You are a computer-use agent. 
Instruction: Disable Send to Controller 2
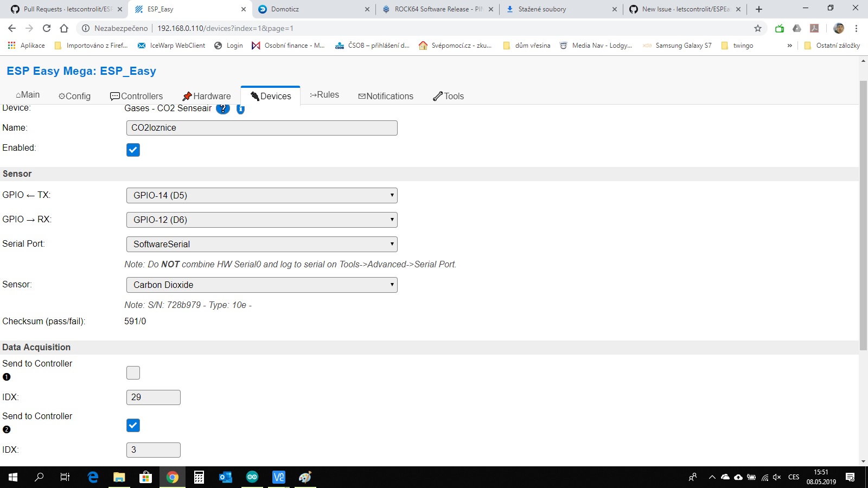[133, 425]
